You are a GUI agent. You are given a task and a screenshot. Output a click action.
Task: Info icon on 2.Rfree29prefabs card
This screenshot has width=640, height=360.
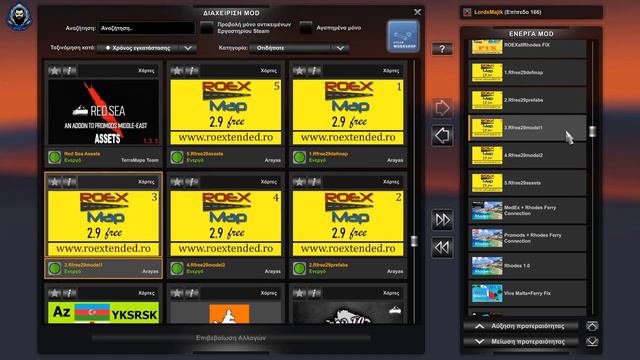(314, 182)
